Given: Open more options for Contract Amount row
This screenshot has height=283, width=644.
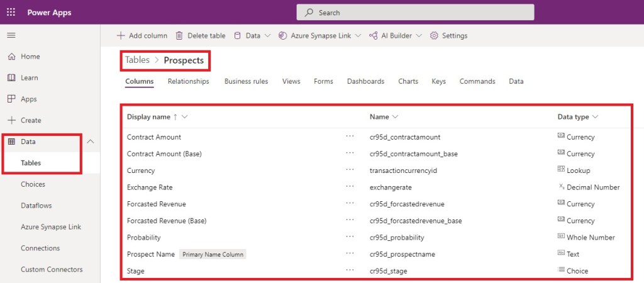Looking at the screenshot, I should (350, 137).
